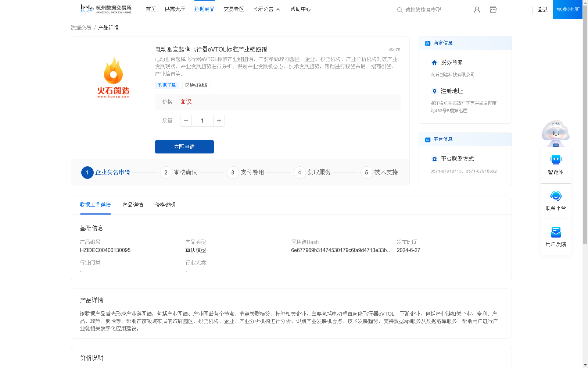Open 供需大厅 navigation item
The height and width of the screenshot is (368, 588).
175,9
